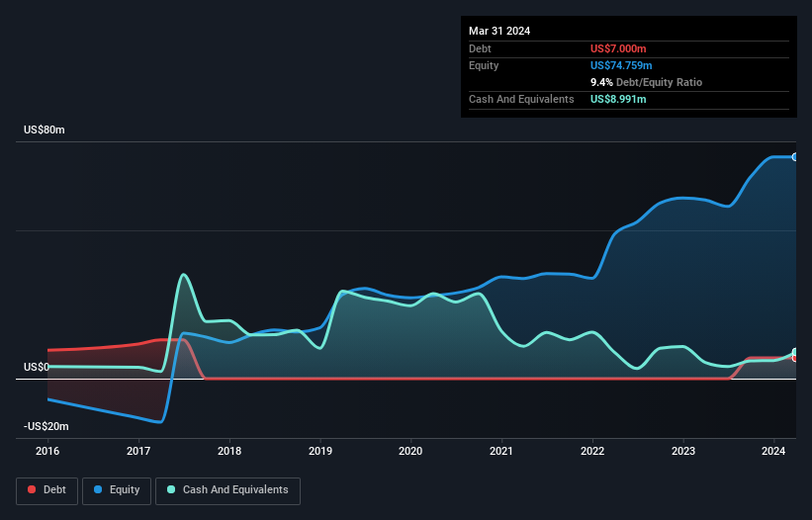This screenshot has height=520, width=812.
Task: Click the 2020 x-axis label
Action: pyautogui.click(x=410, y=451)
